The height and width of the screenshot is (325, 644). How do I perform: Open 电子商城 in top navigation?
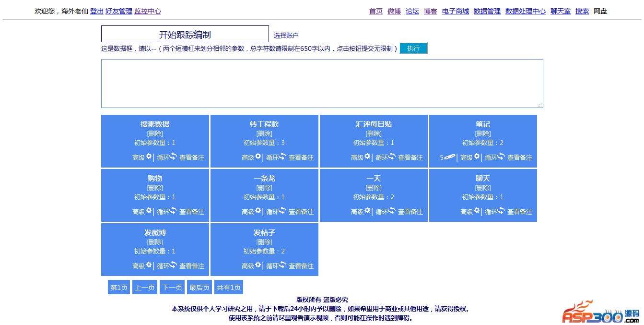[456, 11]
